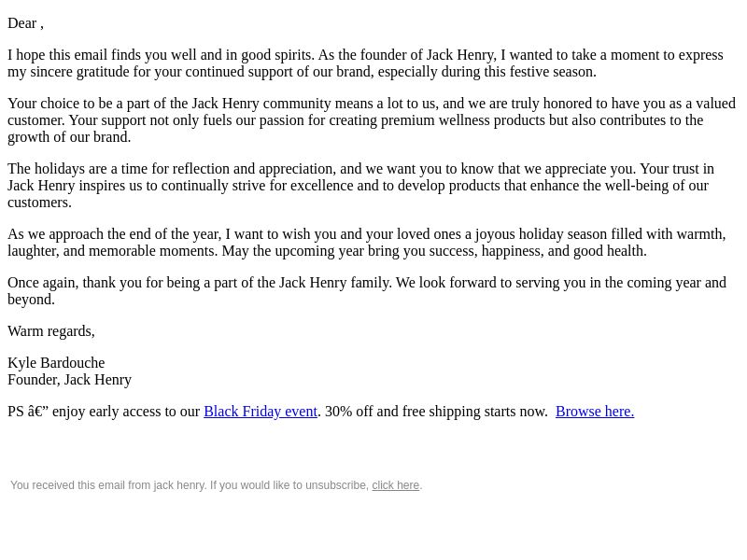
Task: Click the paragraph starting 'I hope this email'
Action: pyautogui.click(x=364, y=63)
